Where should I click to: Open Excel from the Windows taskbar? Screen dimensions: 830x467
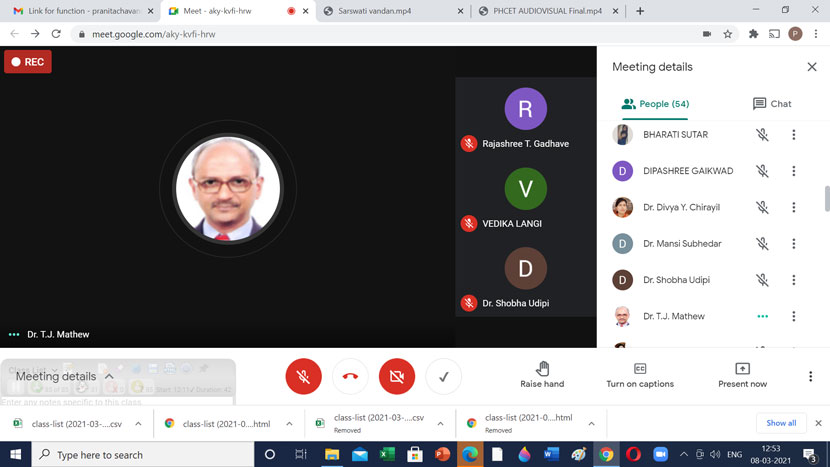[x=387, y=455]
